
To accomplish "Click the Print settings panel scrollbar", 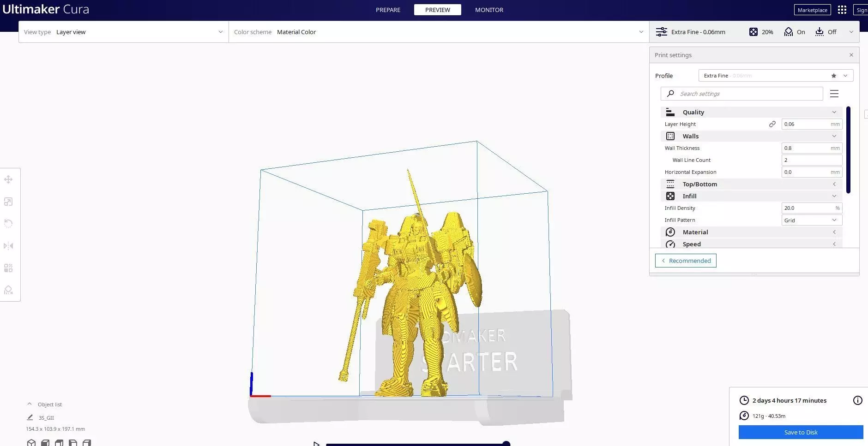I will [x=849, y=150].
